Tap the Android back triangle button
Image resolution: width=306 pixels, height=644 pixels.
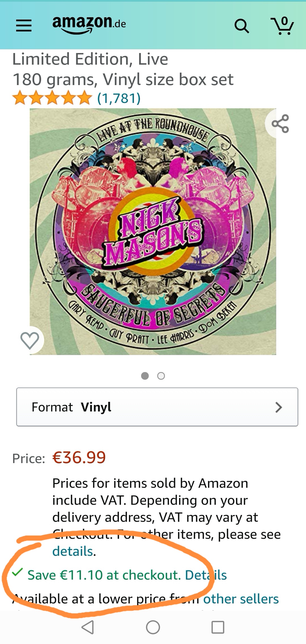(x=88, y=627)
